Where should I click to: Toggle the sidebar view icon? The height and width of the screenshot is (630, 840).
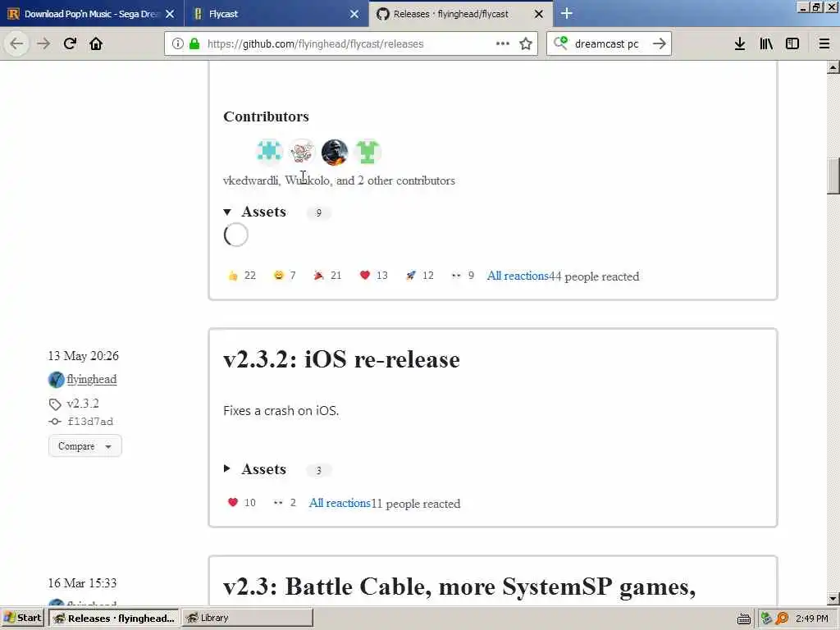click(792, 43)
